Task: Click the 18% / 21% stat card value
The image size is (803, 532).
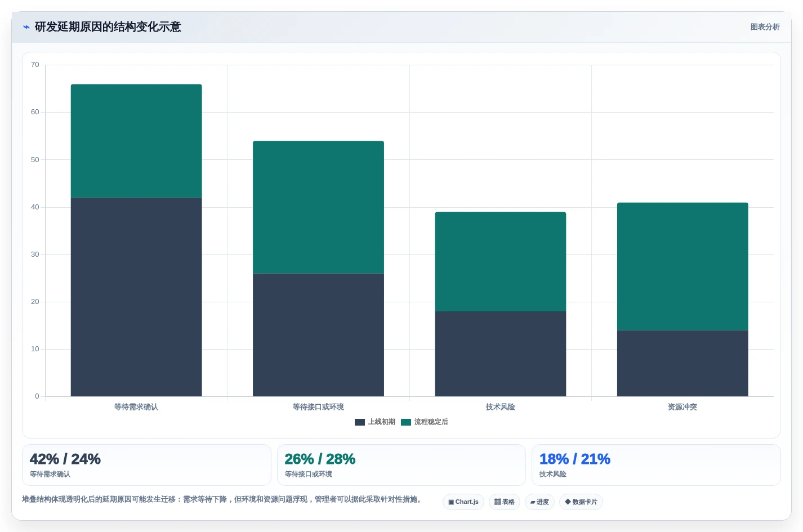Action: pos(575,459)
